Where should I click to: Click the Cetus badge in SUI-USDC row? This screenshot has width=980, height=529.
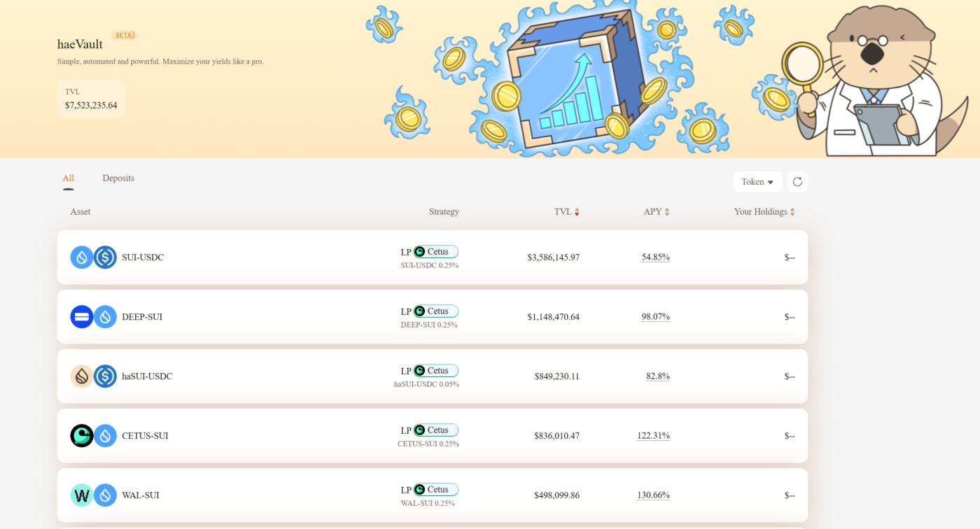[435, 252]
